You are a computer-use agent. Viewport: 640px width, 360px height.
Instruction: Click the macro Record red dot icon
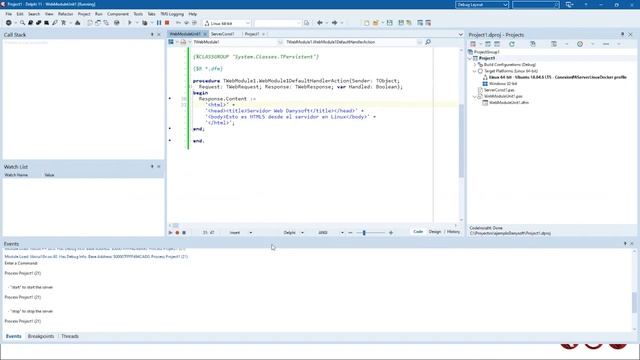pyautogui.click(x=177, y=232)
